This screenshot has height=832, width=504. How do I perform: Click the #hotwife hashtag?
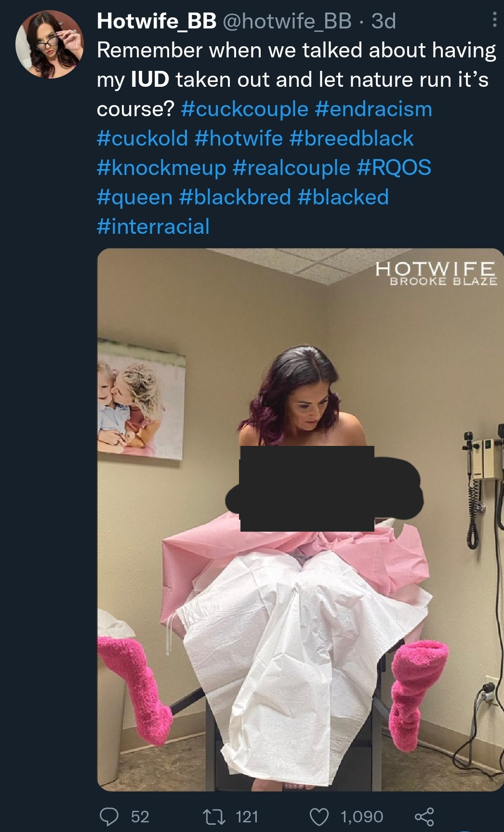pyautogui.click(x=239, y=138)
